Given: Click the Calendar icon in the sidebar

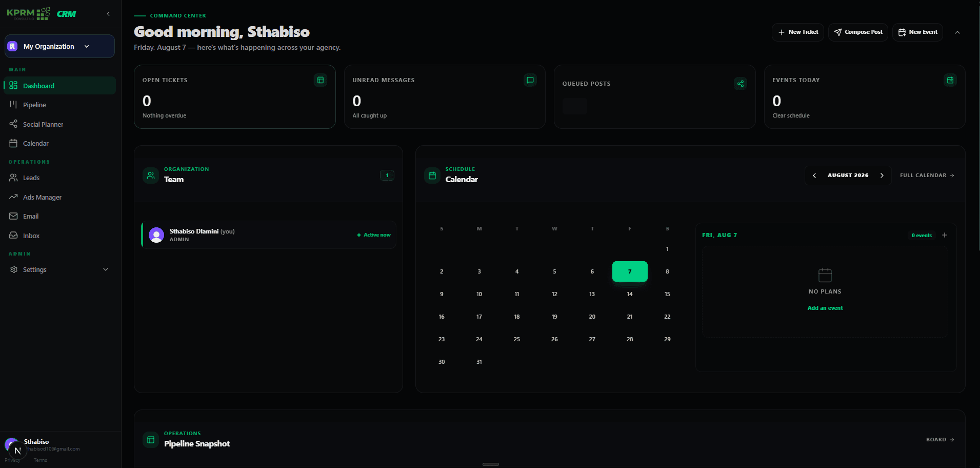Looking at the screenshot, I should [13, 143].
